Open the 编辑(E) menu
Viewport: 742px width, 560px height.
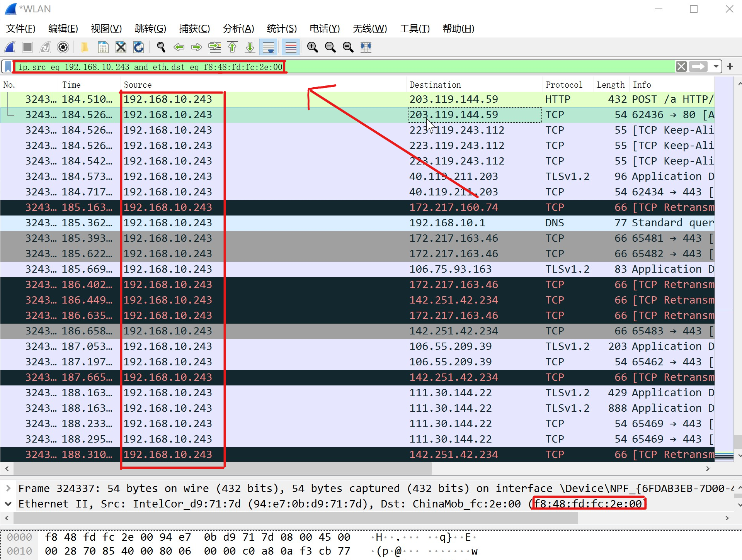[63, 29]
